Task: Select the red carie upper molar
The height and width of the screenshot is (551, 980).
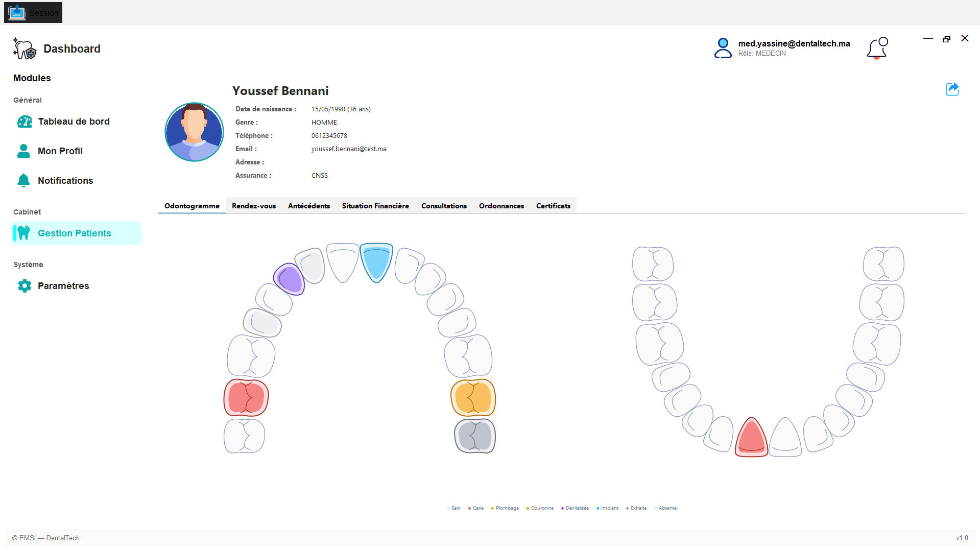Action: (246, 398)
